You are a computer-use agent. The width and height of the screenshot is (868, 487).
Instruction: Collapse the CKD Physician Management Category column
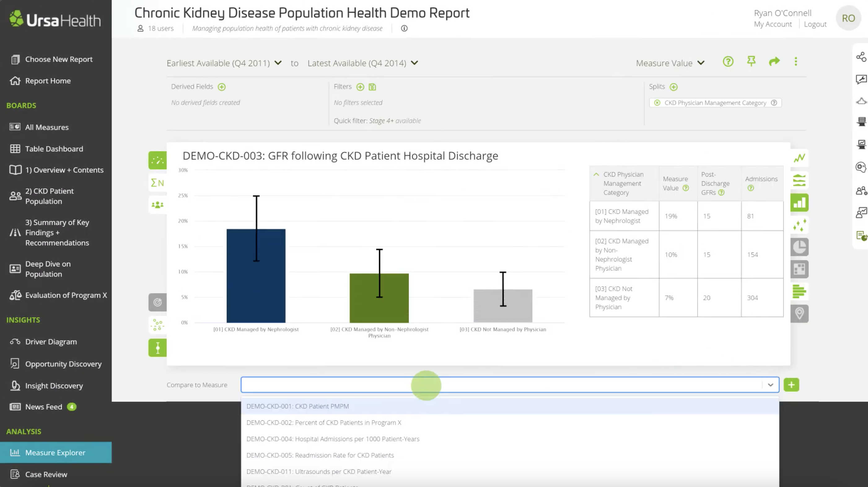click(x=596, y=174)
